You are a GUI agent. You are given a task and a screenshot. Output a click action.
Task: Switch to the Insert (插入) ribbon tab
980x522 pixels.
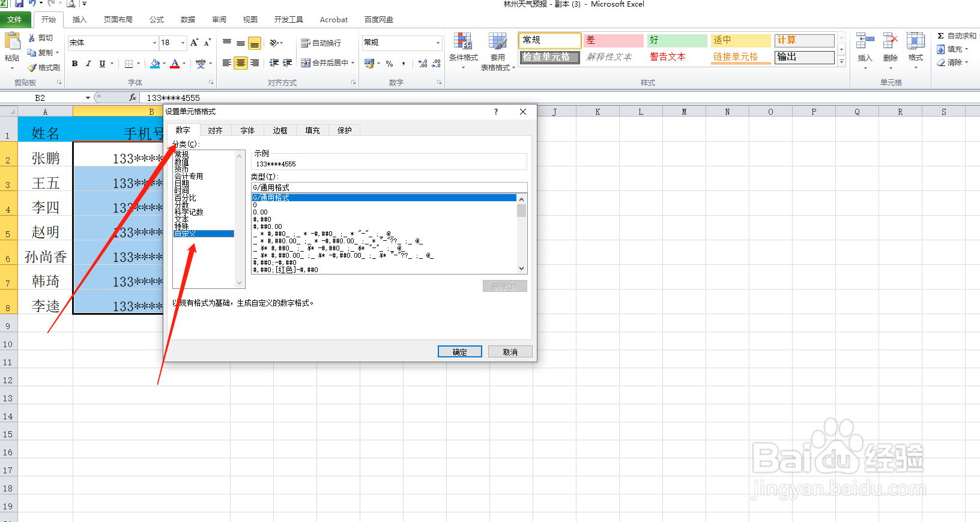point(79,19)
